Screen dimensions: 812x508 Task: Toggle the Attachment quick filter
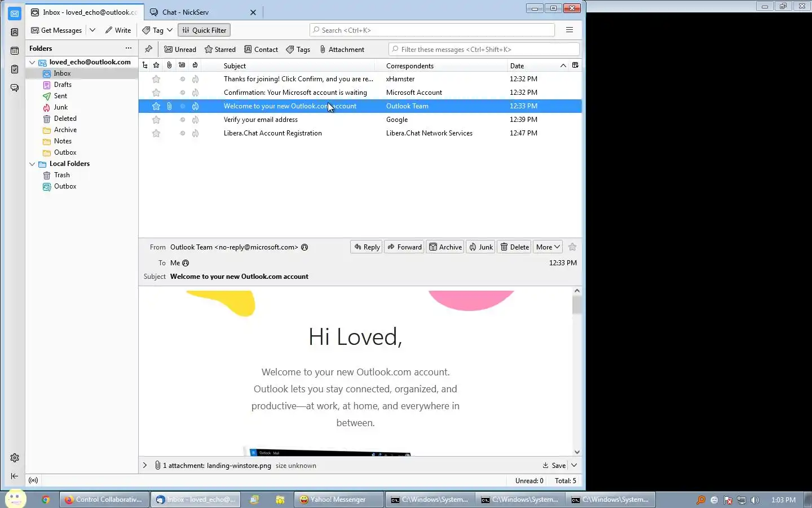(x=342, y=50)
